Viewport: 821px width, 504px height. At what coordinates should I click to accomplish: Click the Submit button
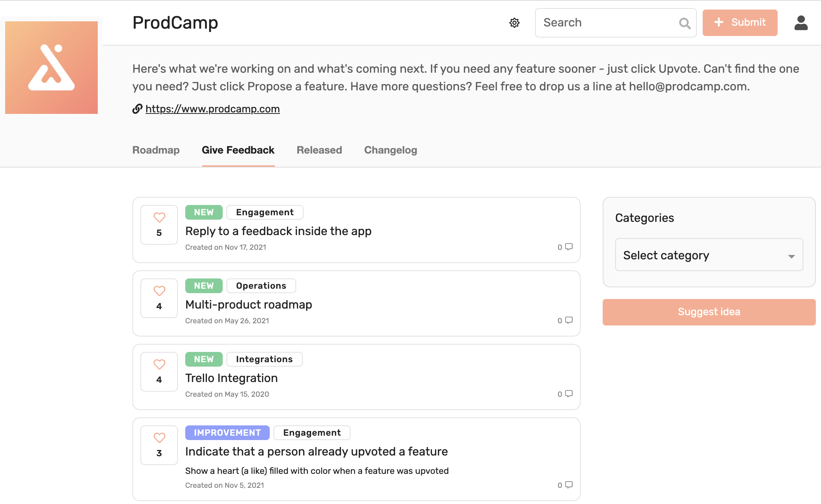coord(740,23)
